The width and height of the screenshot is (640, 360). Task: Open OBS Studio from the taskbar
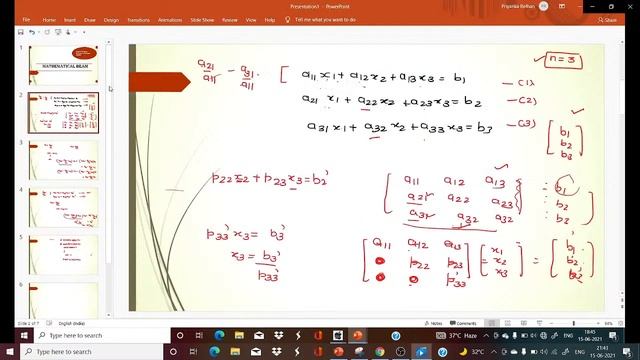click(400, 351)
